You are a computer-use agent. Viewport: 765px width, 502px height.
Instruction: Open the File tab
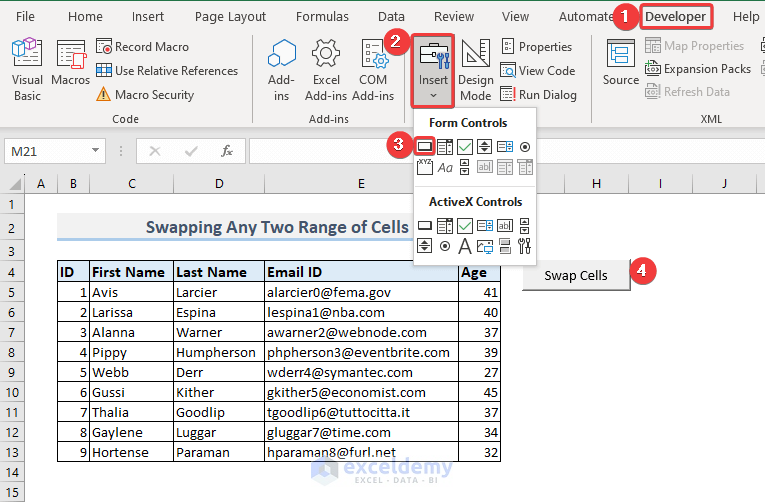[x=25, y=17]
